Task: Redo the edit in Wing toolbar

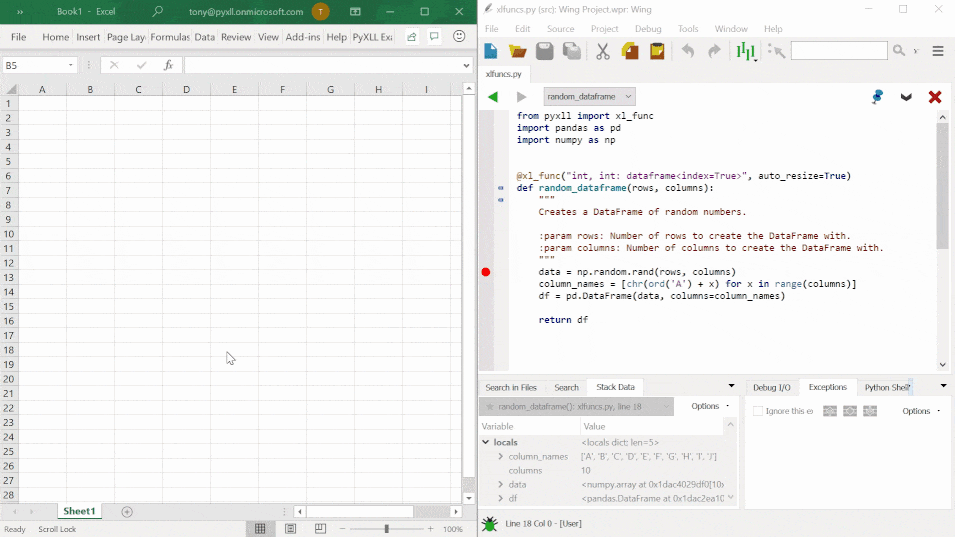Action: point(714,51)
